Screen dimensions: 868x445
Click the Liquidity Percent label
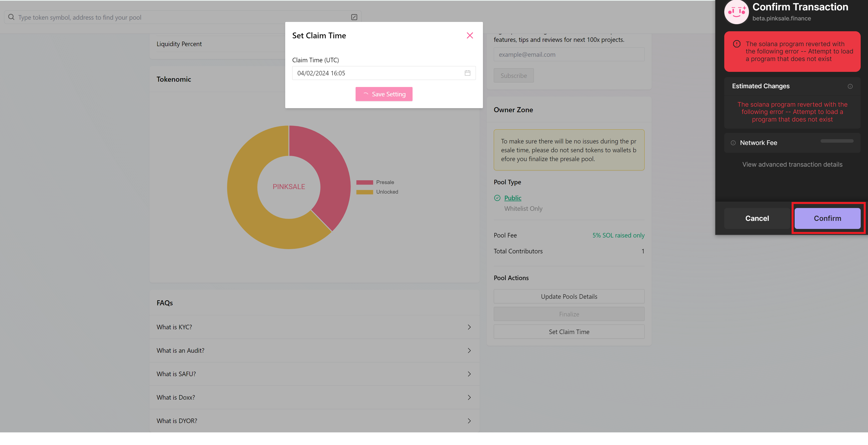click(x=179, y=44)
